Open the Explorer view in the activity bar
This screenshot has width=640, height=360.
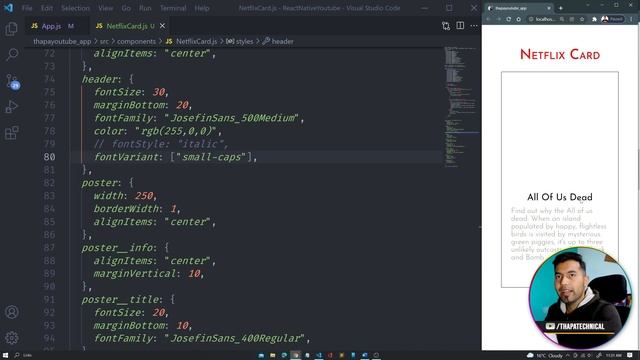coord(11,29)
